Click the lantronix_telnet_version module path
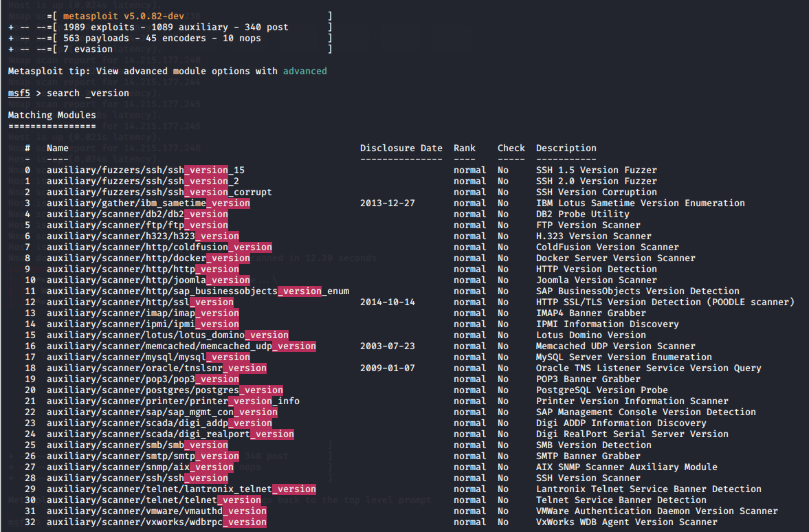The image size is (809, 532). click(181, 489)
